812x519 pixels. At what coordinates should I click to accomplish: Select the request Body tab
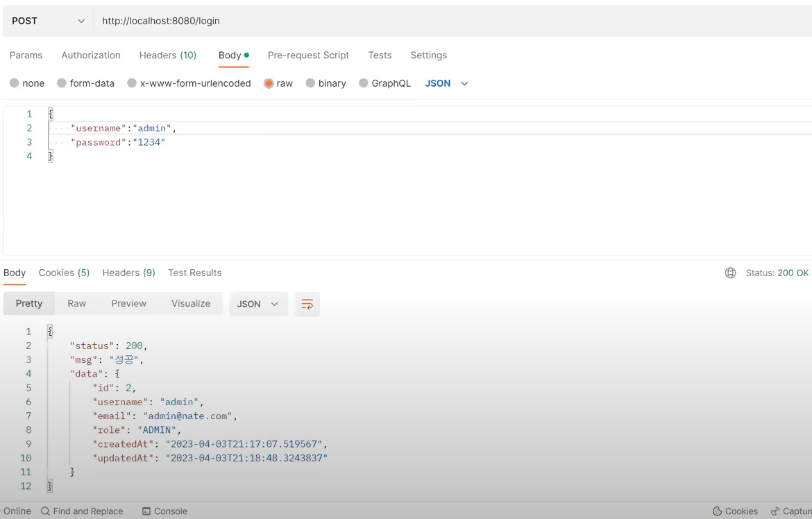[x=234, y=56]
